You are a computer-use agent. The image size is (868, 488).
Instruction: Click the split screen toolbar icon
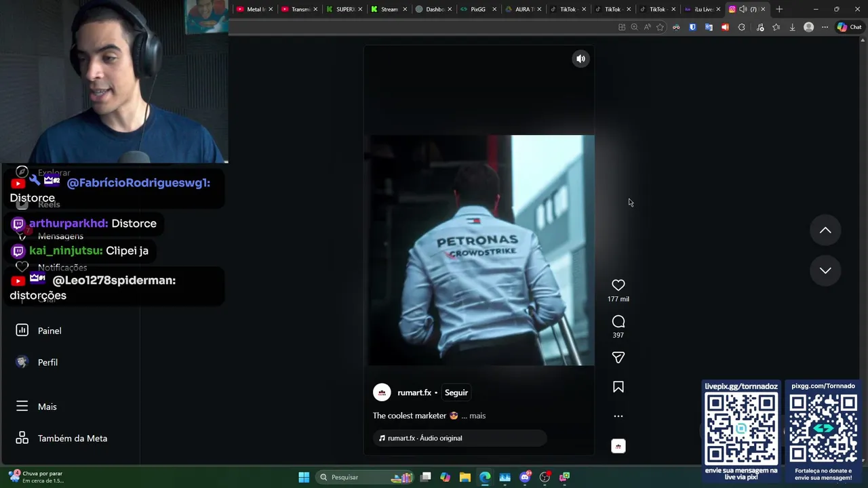click(622, 27)
